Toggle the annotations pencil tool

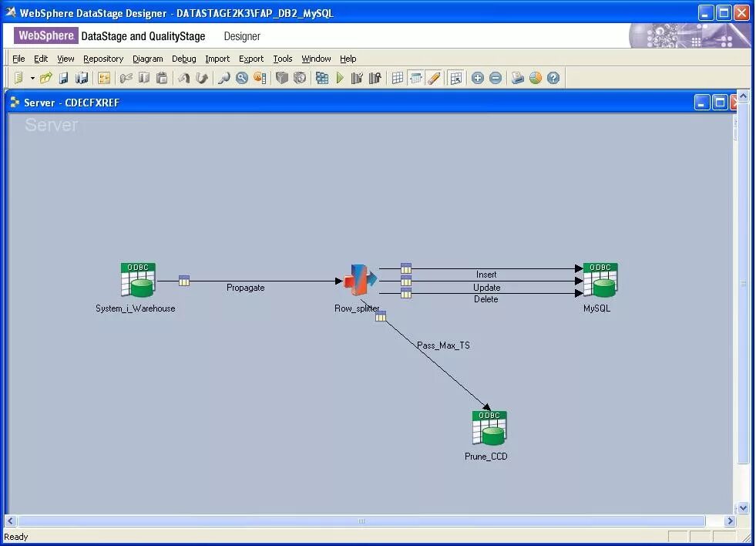click(432, 77)
